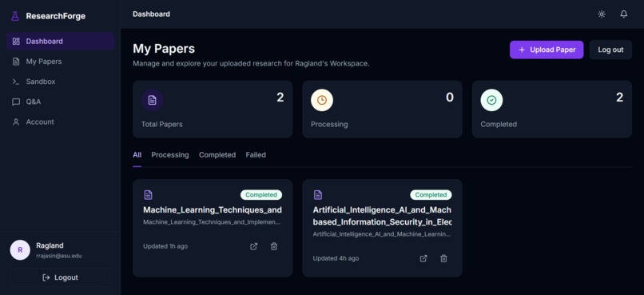Click Completed badge on Machine_Learning_Techniques card
This screenshot has width=644, height=295.
261,195
